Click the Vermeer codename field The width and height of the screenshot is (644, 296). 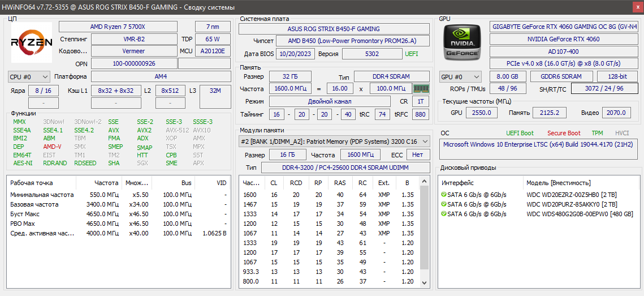(134, 52)
